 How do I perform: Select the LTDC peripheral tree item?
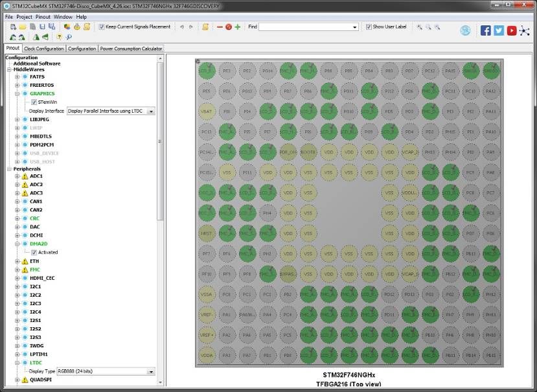[36, 363]
